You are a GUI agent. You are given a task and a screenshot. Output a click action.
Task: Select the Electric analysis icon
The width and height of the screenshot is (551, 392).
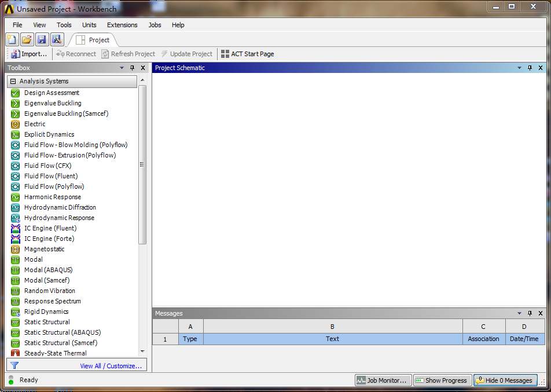click(15, 124)
